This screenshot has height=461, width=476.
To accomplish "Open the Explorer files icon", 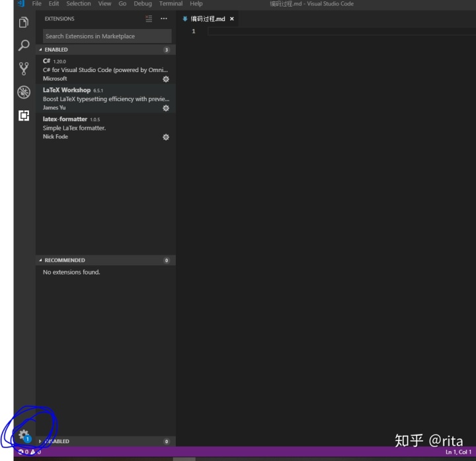I will (24, 22).
